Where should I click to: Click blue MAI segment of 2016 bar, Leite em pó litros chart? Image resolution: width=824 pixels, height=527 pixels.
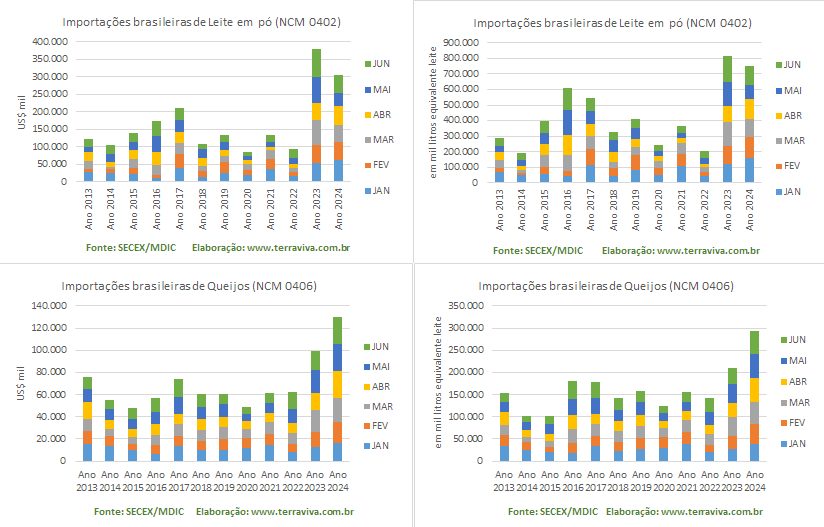click(x=567, y=122)
